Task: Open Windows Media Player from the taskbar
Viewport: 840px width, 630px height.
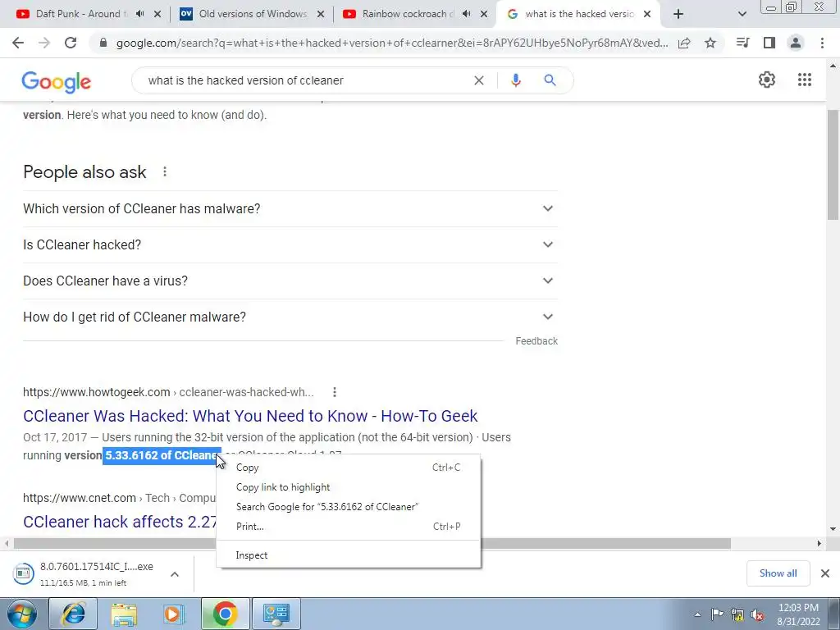Action: click(174, 614)
